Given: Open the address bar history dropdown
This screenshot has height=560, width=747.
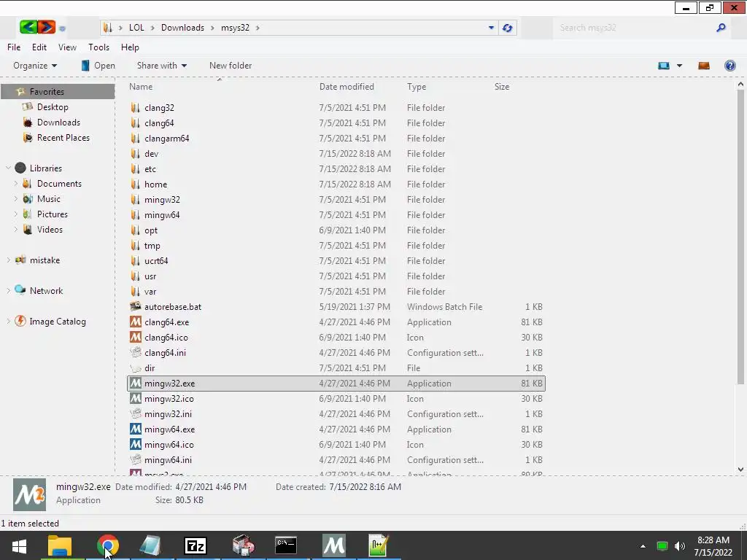Looking at the screenshot, I should click(491, 28).
